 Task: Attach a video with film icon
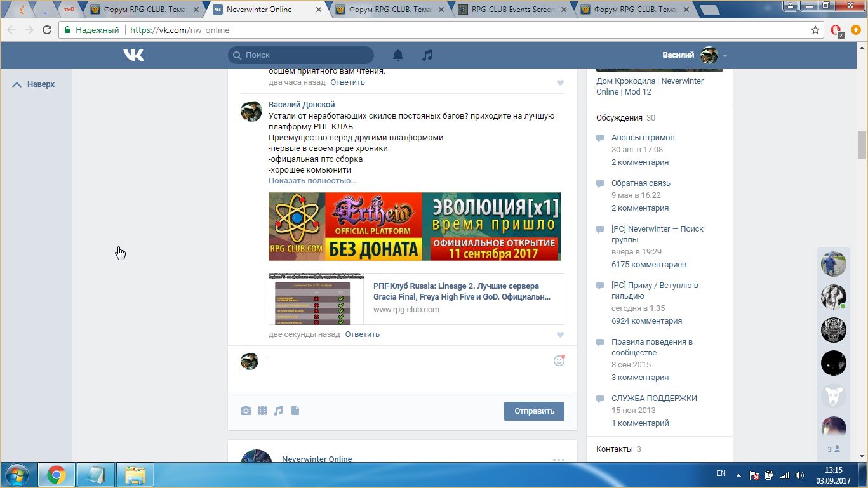pos(262,411)
